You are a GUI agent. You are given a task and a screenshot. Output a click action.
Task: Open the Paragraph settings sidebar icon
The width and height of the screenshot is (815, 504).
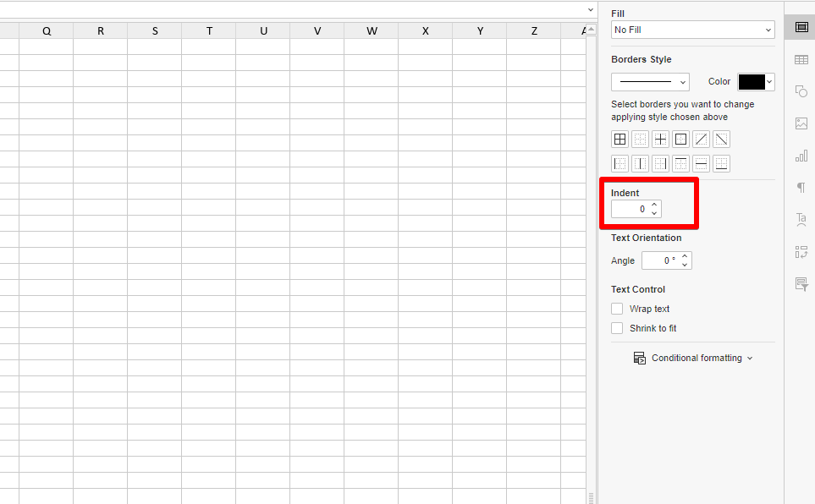pos(801,187)
